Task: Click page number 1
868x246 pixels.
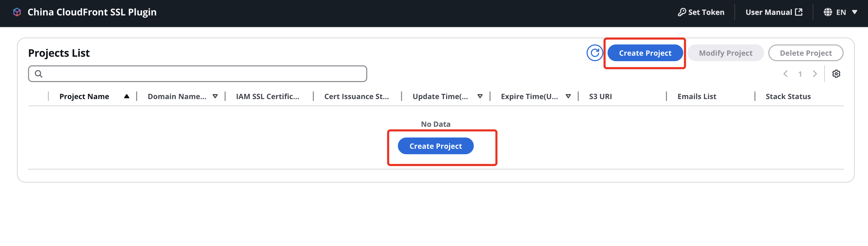Action: point(800,74)
